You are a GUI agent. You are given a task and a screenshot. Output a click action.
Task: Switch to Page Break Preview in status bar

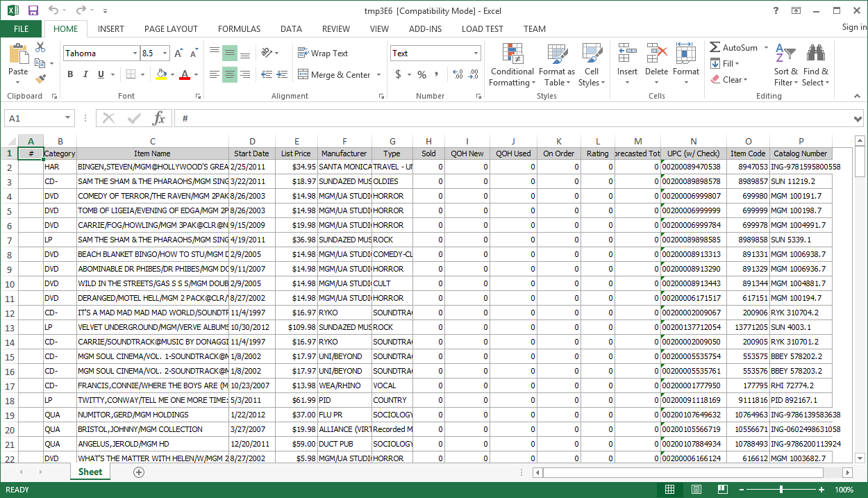pyautogui.click(x=722, y=490)
